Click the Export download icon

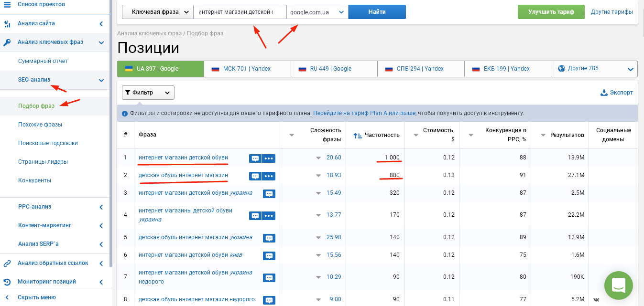[604, 93]
